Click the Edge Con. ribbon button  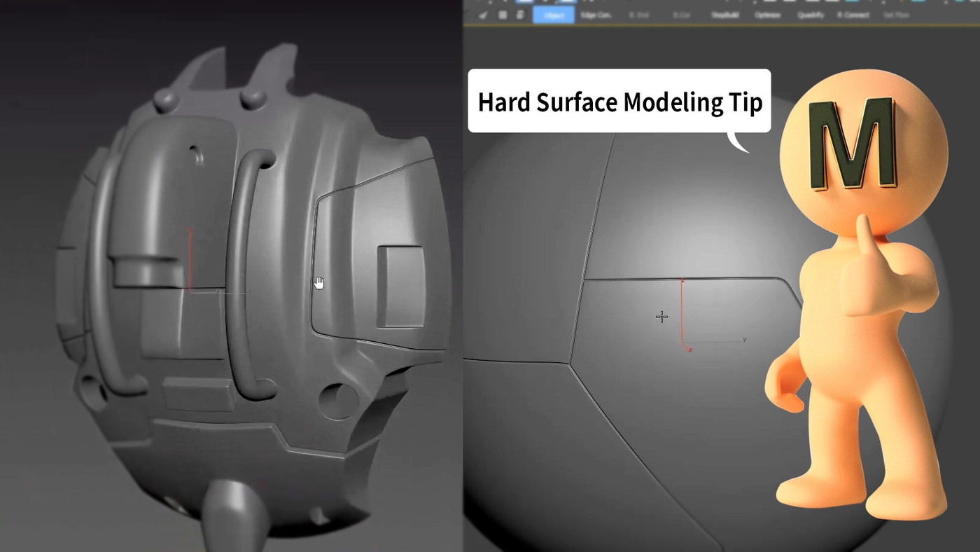point(596,15)
